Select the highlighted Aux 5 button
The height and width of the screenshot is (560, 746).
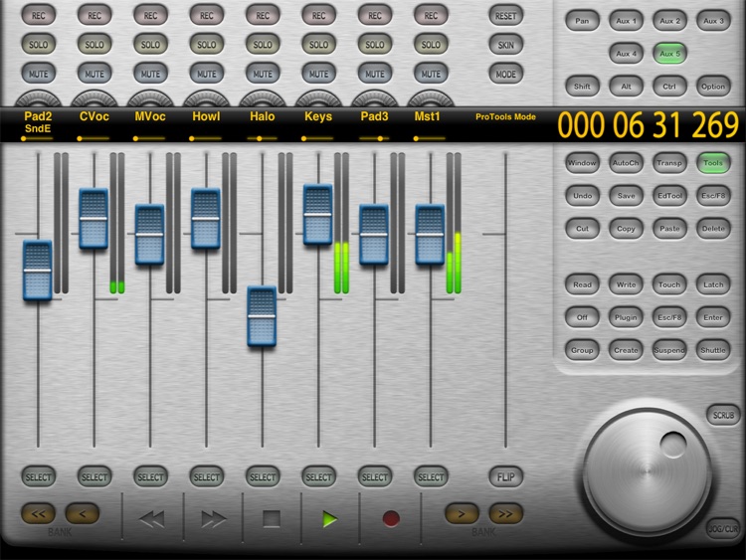[x=669, y=54]
